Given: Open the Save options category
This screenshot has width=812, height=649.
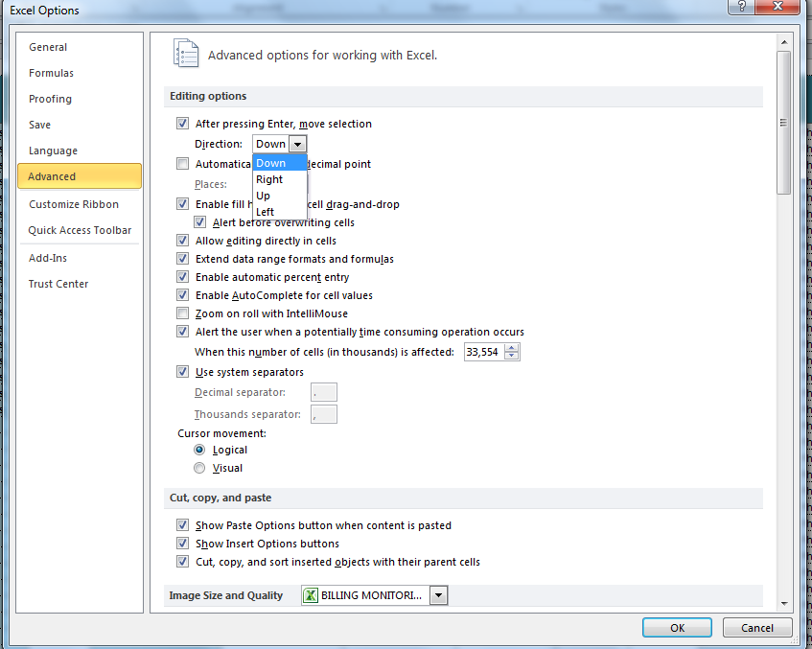Looking at the screenshot, I should pyautogui.click(x=80, y=125).
